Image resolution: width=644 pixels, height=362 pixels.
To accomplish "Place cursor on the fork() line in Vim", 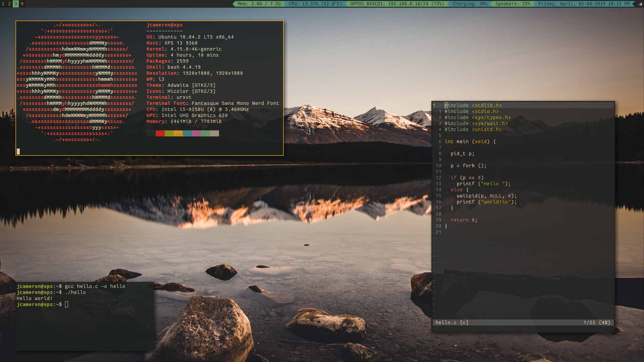I will pyautogui.click(x=468, y=166).
